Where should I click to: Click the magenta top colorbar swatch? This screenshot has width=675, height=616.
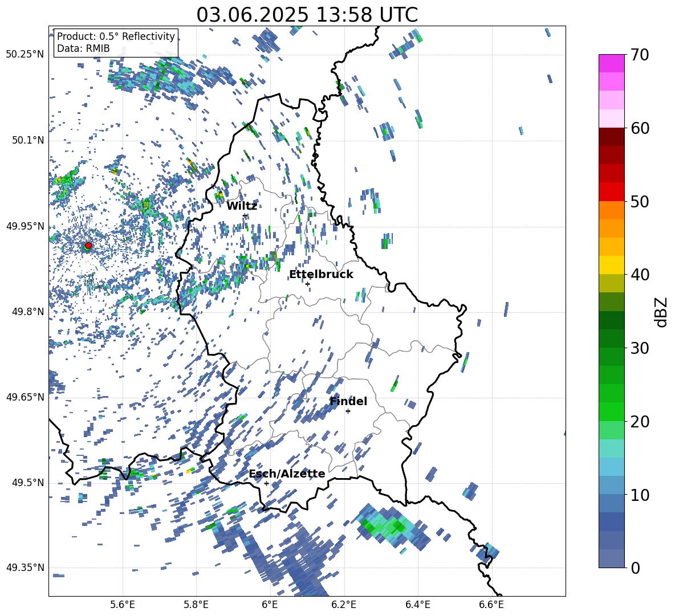tap(611, 64)
